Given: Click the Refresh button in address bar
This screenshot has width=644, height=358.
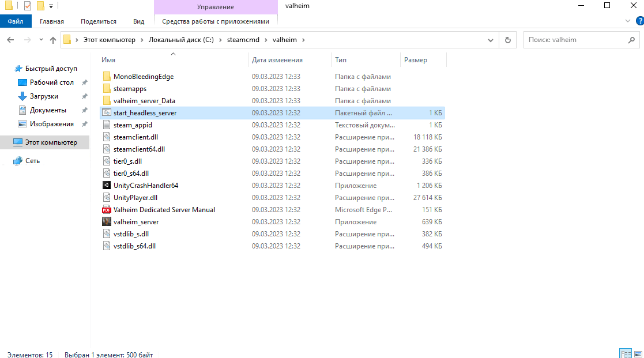Looking at the screenshot, I should 507,40.
